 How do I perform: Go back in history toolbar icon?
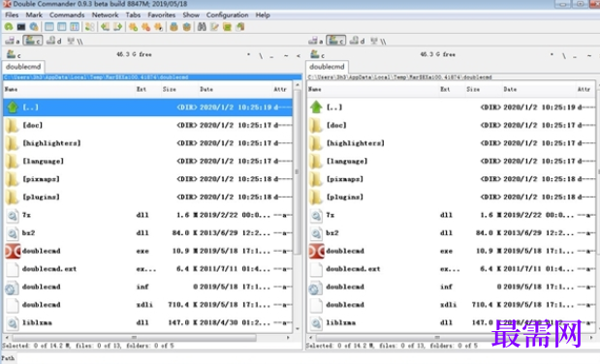(x=105, y=27)
